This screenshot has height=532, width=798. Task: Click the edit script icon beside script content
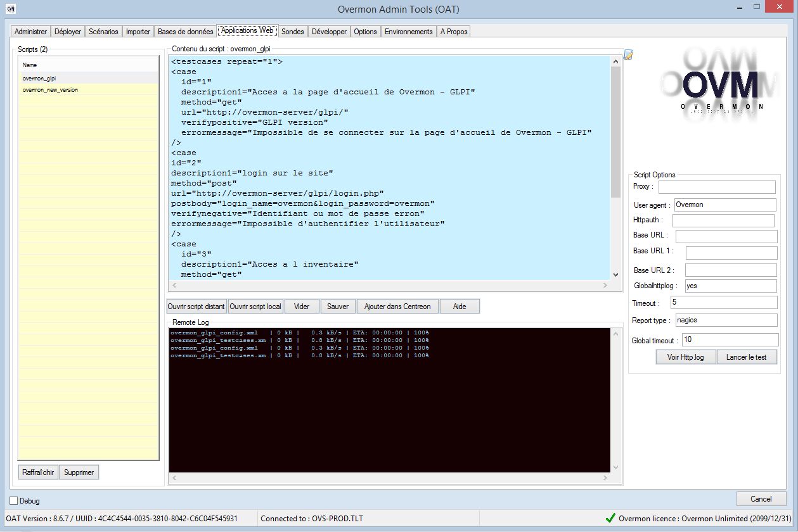click(x=628, y=54)
